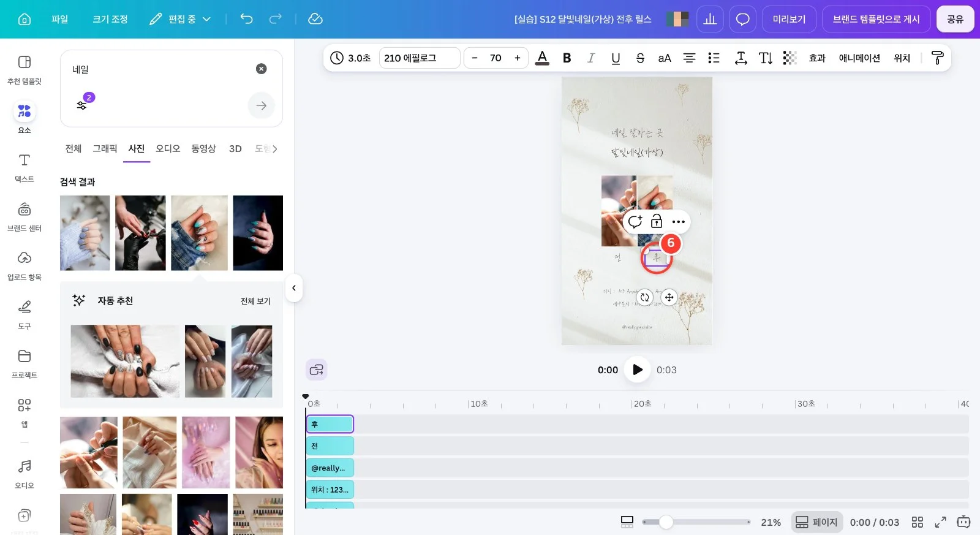
Task: Increase font size with plus button
Action: pyautogui.click(x=518, y=58)
